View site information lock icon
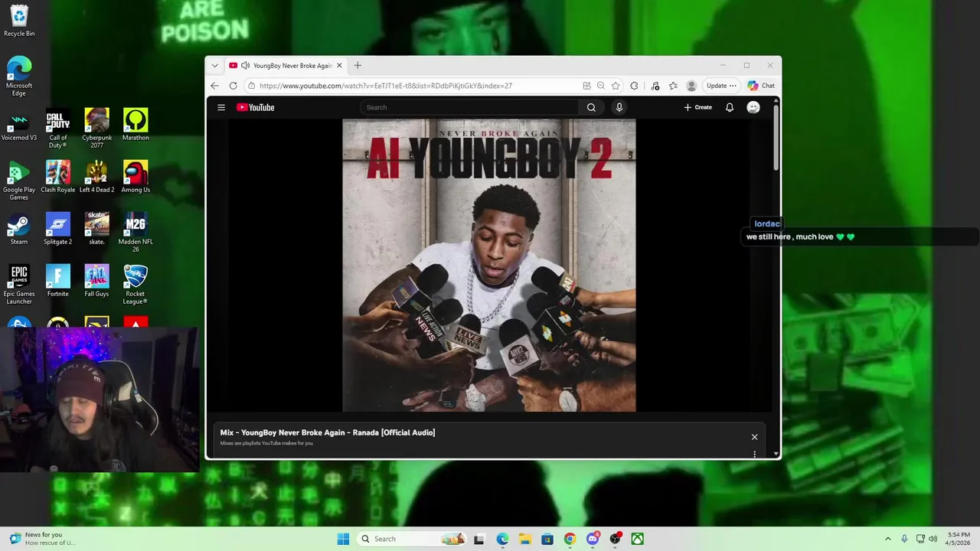The image size is (980, 551). click(x=251, y=86)
